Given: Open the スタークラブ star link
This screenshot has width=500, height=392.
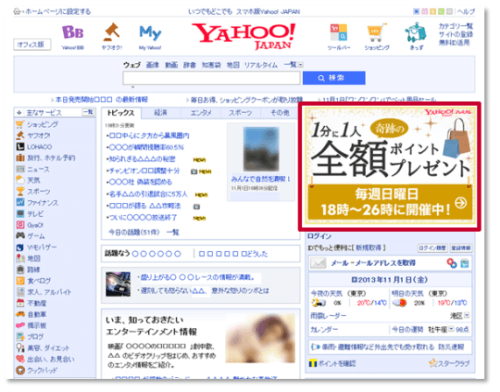Looking at the screenshot, I should click(449, 363).
